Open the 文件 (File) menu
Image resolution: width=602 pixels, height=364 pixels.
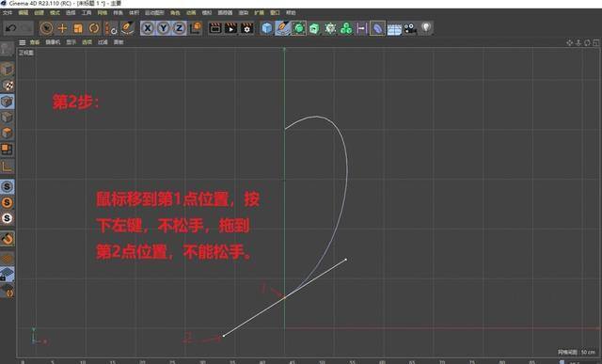8,12
